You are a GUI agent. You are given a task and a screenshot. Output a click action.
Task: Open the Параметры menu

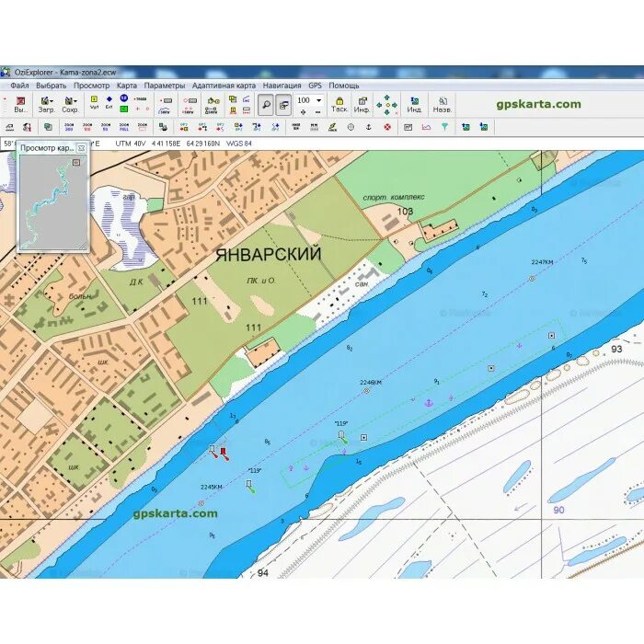(x=165, y=86)
